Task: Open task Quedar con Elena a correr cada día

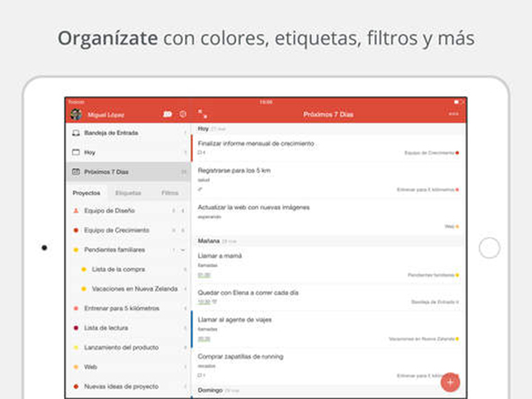Action: tap(328, 297)
